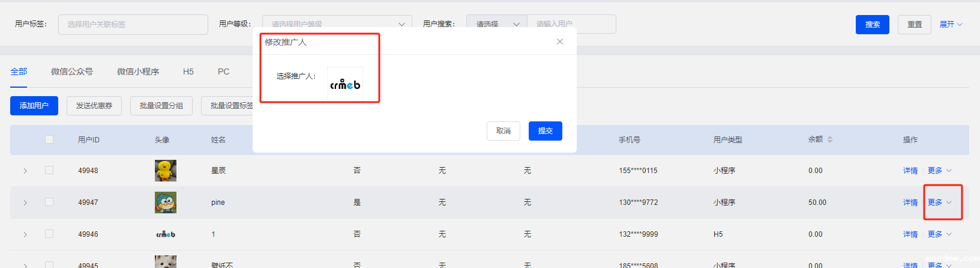Click the 提交 button in dialog
980x268 pixels.
[545, 131]
